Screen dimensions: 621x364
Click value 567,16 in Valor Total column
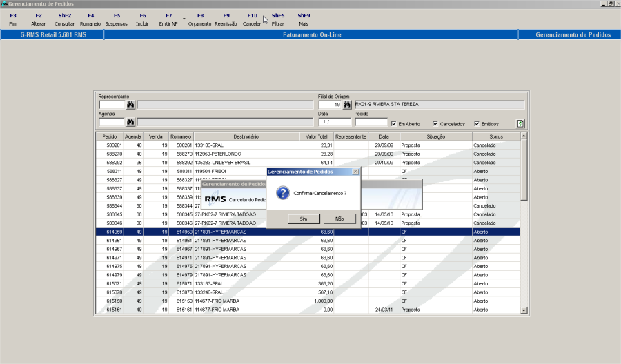[x=325, y=292]
